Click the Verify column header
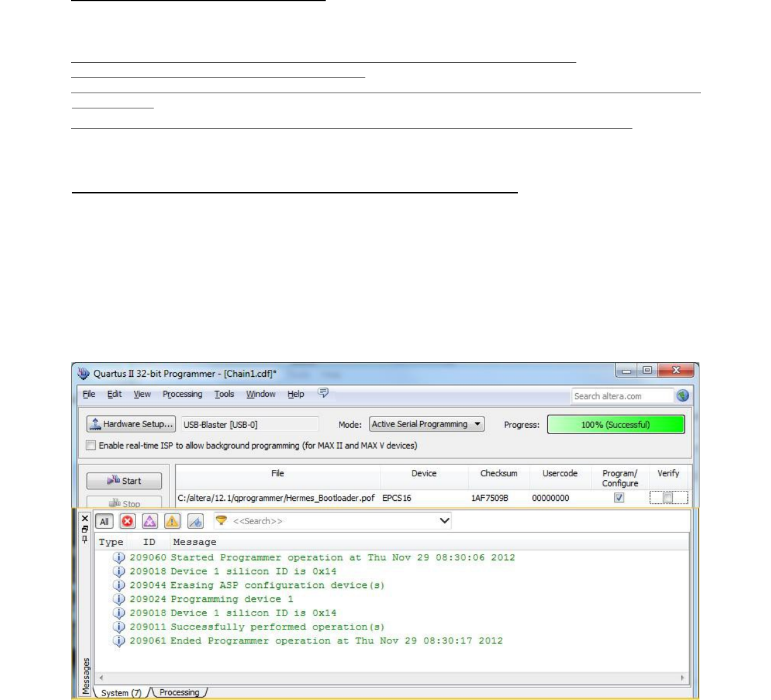The image size is (771, 700). (668, 473)
